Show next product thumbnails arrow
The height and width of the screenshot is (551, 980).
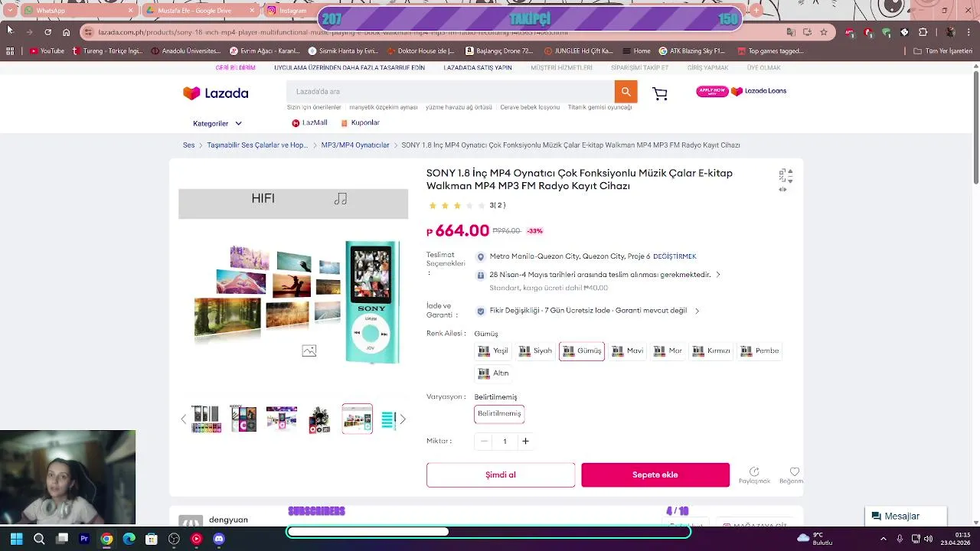pyautogui.click(x=403, y=419)
